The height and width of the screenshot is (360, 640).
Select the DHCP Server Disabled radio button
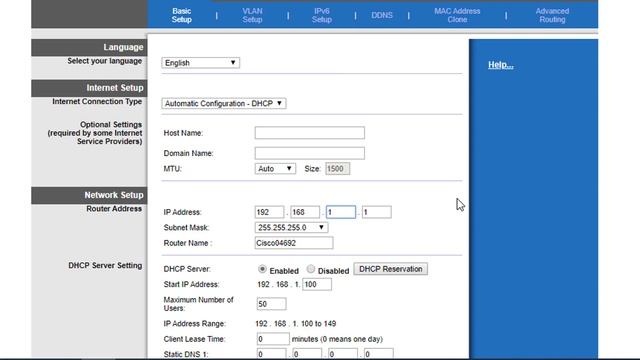coord(311,269)
